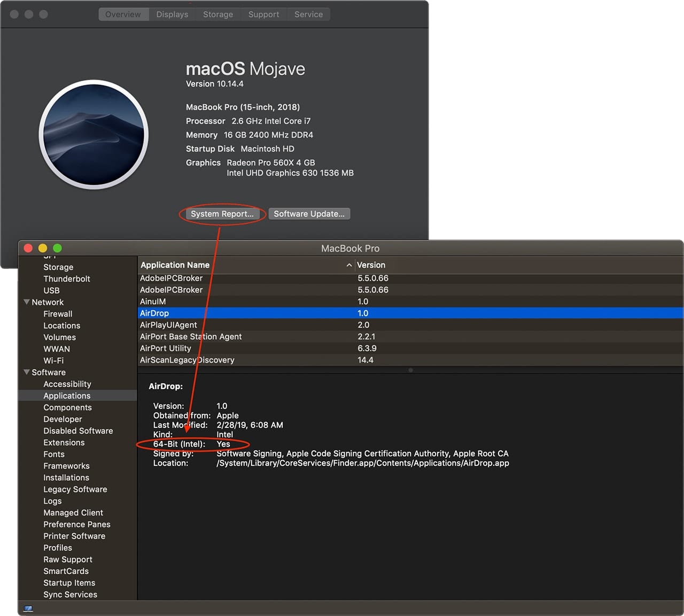
Task: Click the computer icon in bottom status bar
Action: pos(28,609)
